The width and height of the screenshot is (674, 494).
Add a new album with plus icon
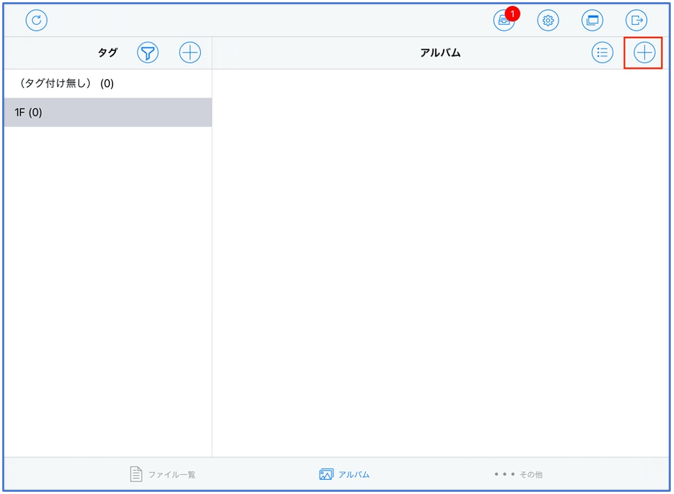[x=644, y=53]
